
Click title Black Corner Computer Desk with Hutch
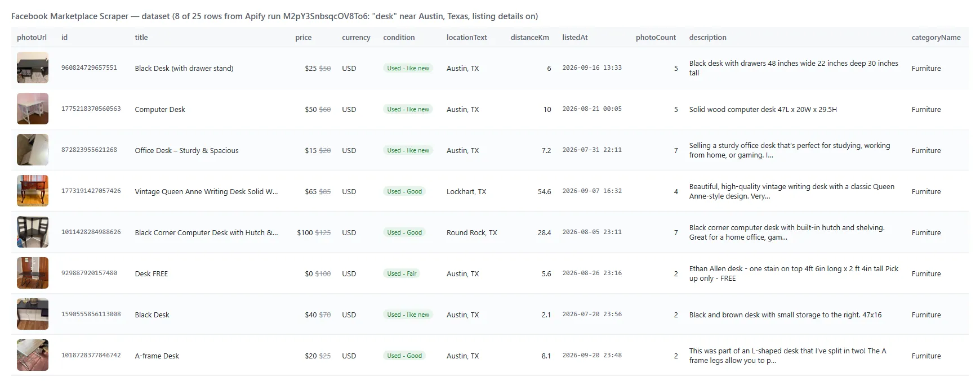206,232
